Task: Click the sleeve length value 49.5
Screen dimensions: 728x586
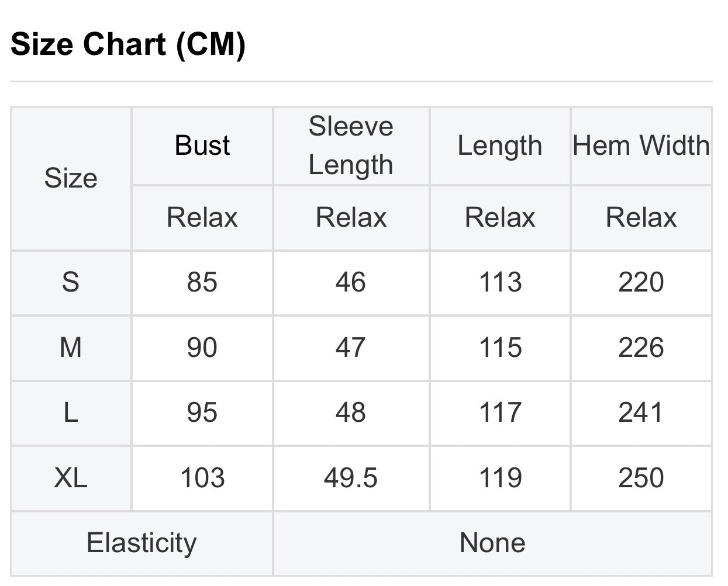Action: click(x=351, y=478)
